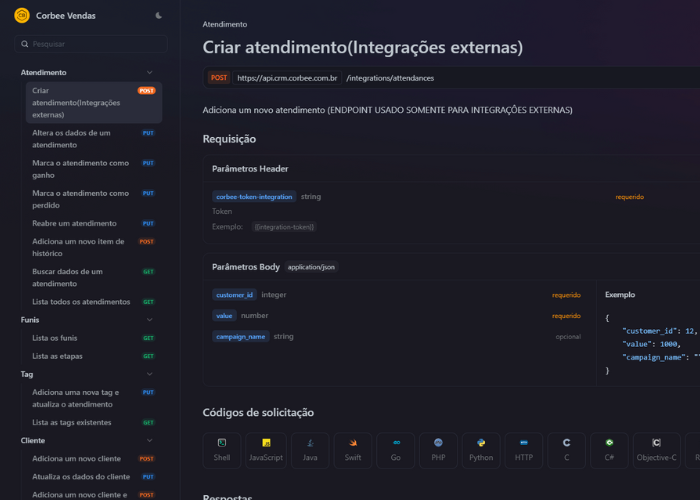
Task: Click the Corbee Vendas logo icon
Action: [21, 15]
